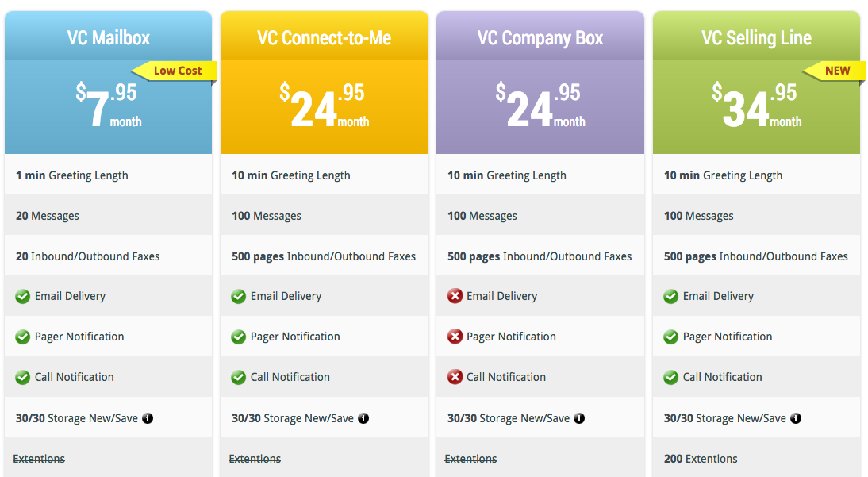Click the $34.95 month price
The height and width of the screenshot is (477, 868).
(757, 106)
